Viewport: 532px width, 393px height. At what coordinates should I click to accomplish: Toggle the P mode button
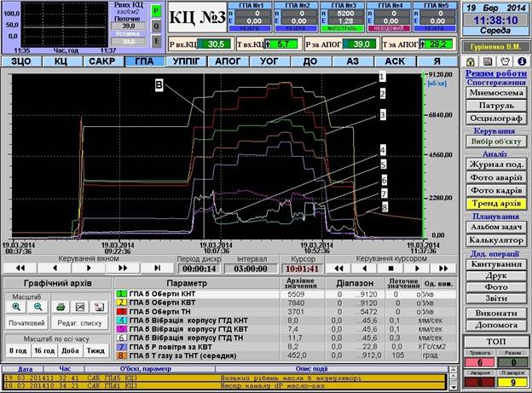click(156, 11)
